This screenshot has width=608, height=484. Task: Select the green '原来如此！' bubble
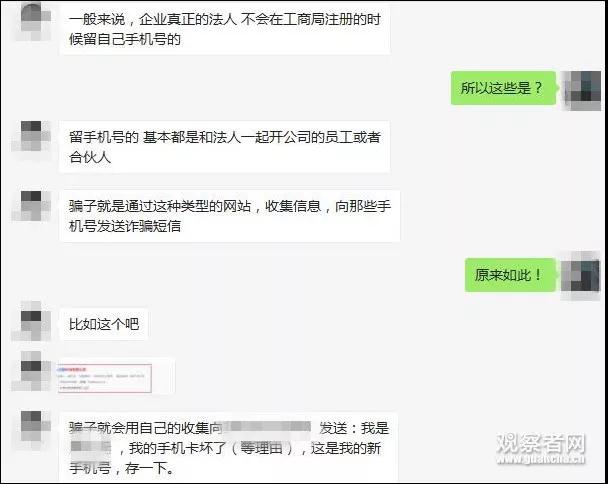(510, 275)
